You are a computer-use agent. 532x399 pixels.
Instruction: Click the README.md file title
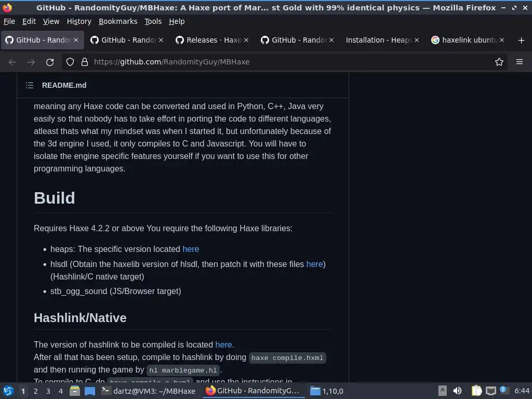(x=64, y=85)
